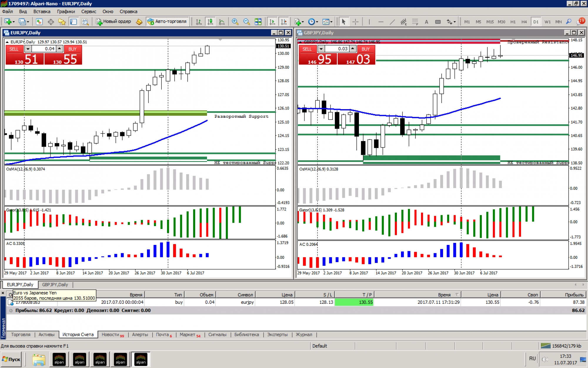
Task: Open EURJPY volume dropdown in trade panel
Action: pos(28,49)
